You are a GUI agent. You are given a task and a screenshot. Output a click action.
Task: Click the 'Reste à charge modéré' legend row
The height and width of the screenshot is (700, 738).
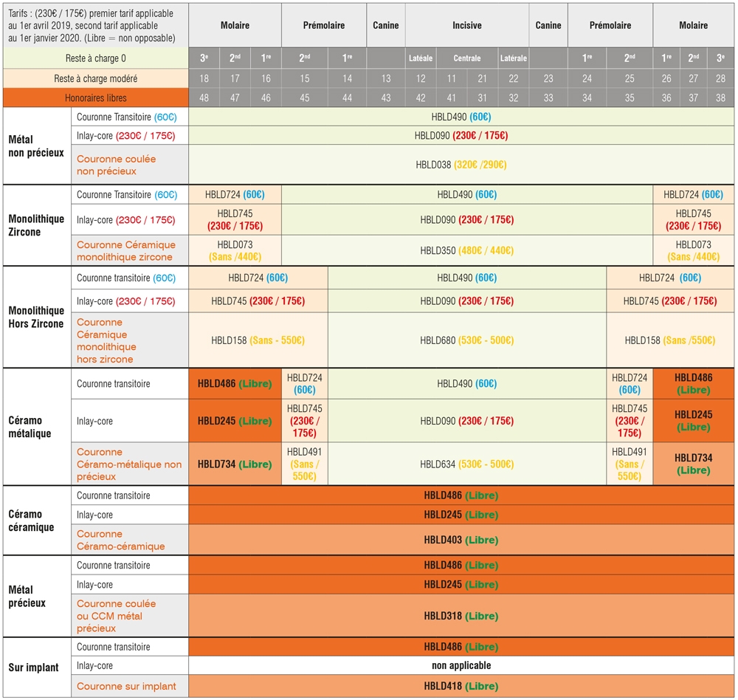(95, 78)
